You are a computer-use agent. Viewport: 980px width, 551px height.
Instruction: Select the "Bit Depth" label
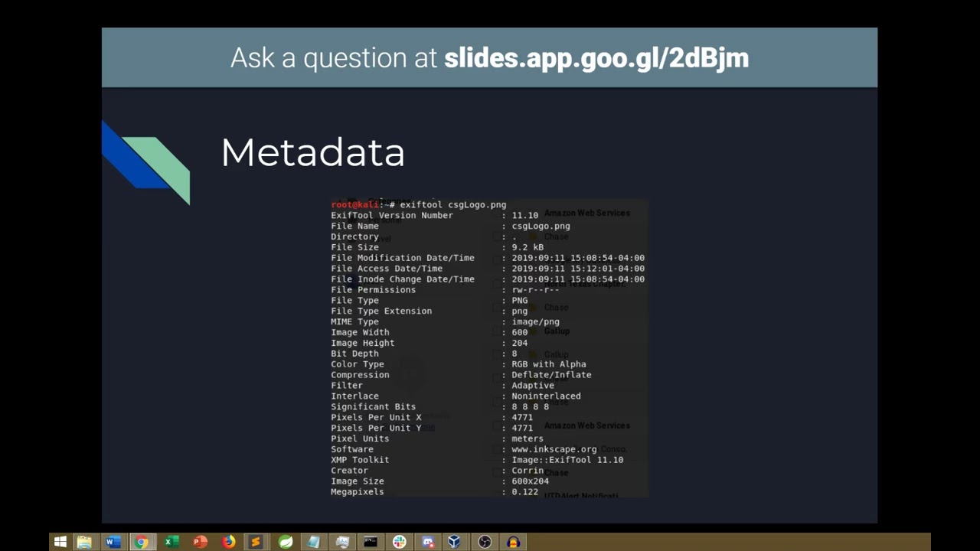point(354,354)
